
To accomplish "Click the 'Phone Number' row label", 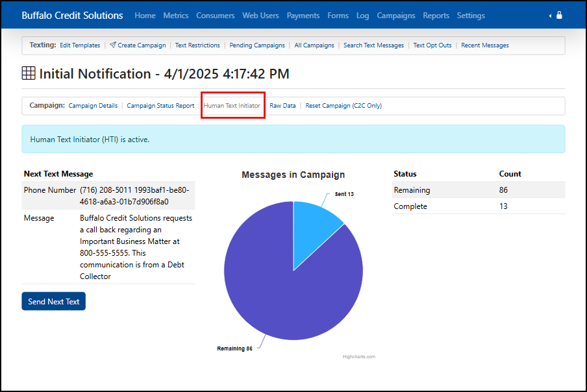I will click(x=50, y=190).
